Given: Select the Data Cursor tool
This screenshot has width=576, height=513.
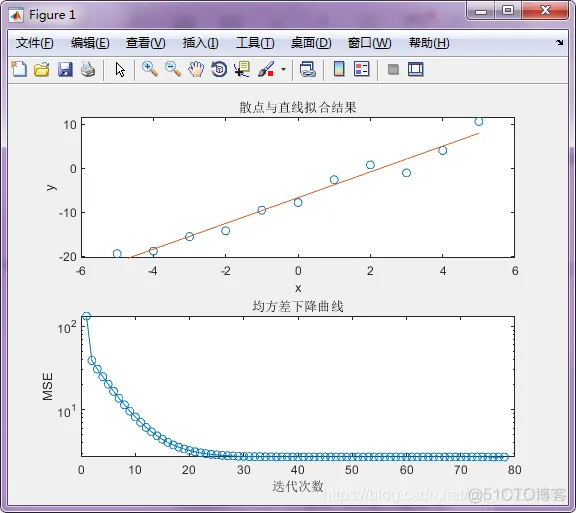Looking at the screenshot, I should [x=242, y=69].
